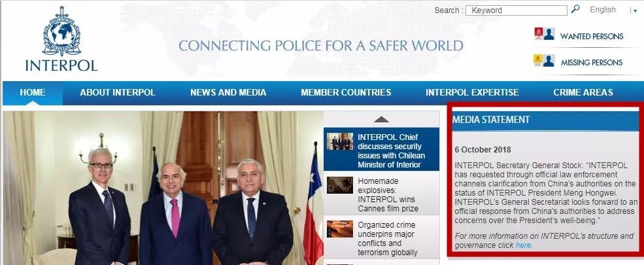Click the main photo of three officials
The image size is (644, 265).
(x=163, y=188)
